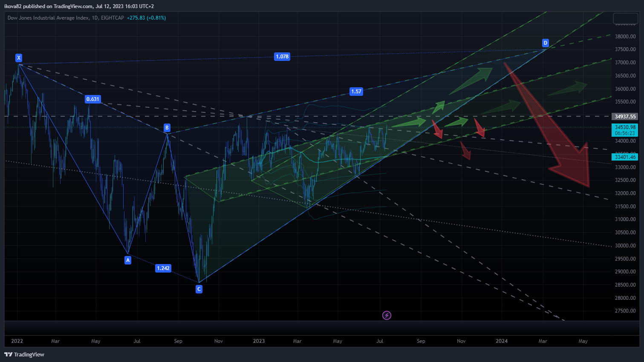Click the +275.83 (+0.81%) change value
Image resolution: width=644 pixels, height=362 pixels.
coord(146,18)
